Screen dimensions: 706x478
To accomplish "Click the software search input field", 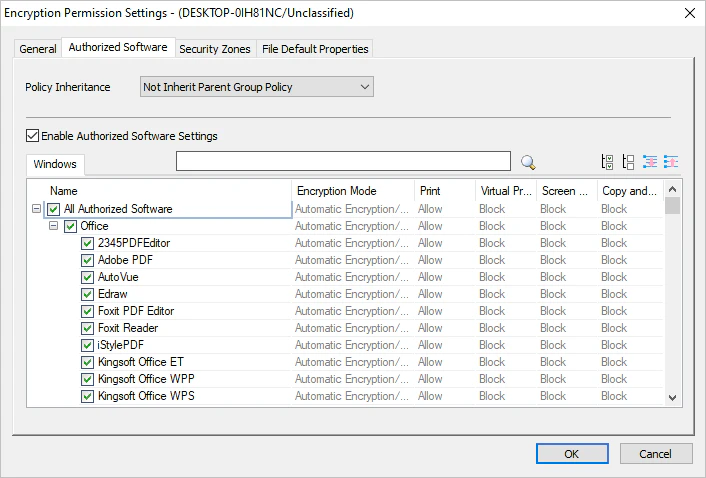I will click(343, 161).
